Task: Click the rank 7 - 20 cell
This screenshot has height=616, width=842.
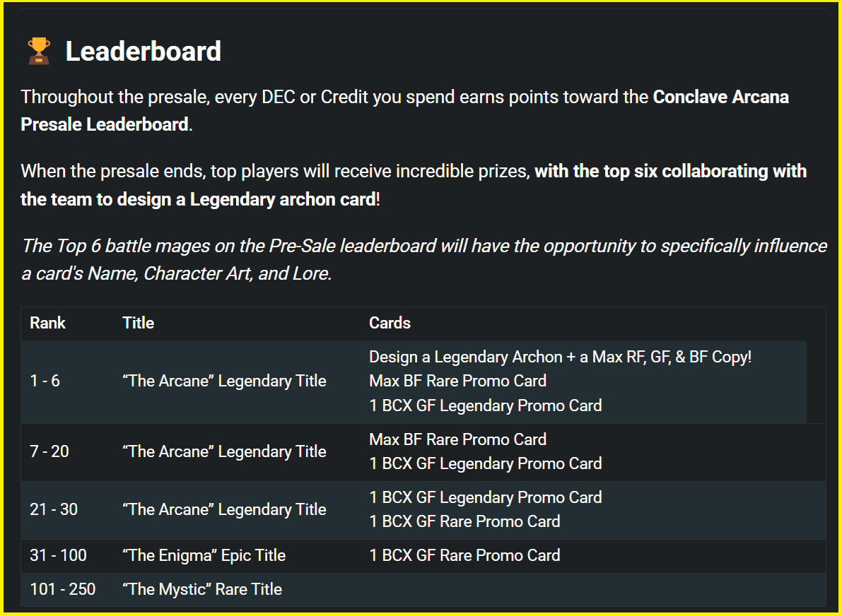Action: click(49, 452)
